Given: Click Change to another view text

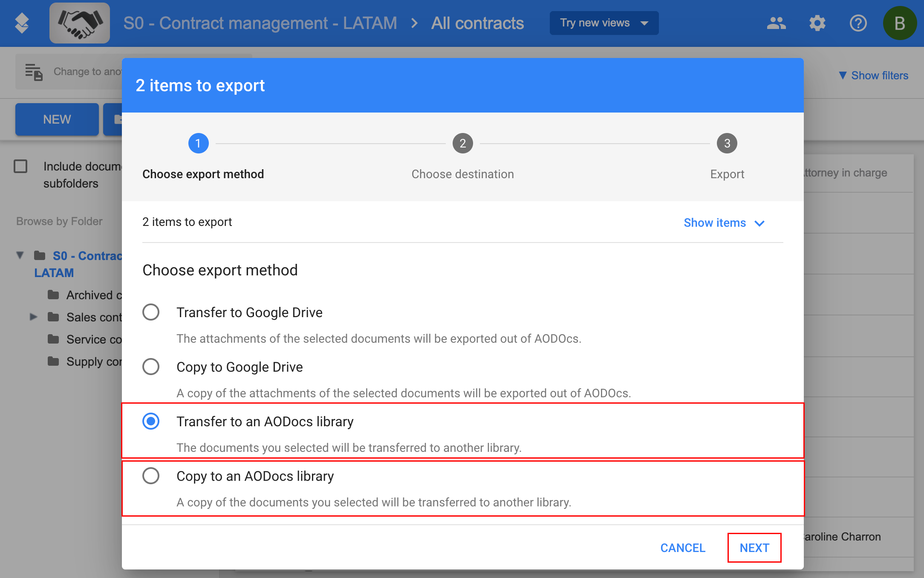Looking at the screenshot, I should 87,72.
